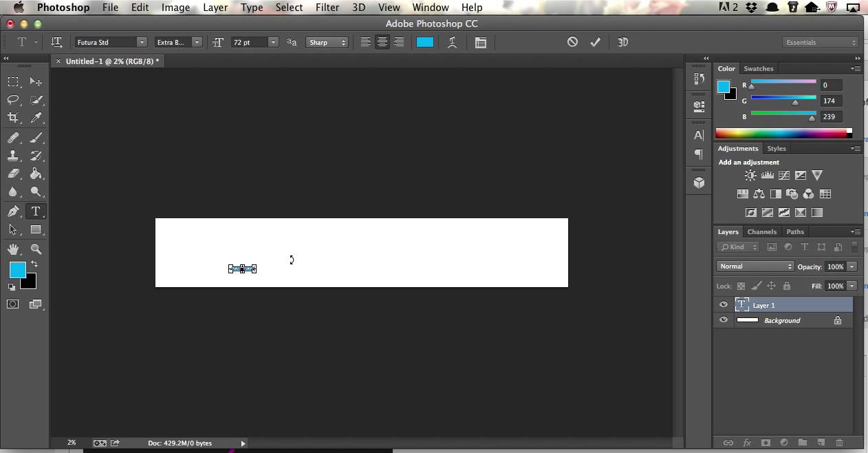Click the font size 72 pt field

pos(249,42)
